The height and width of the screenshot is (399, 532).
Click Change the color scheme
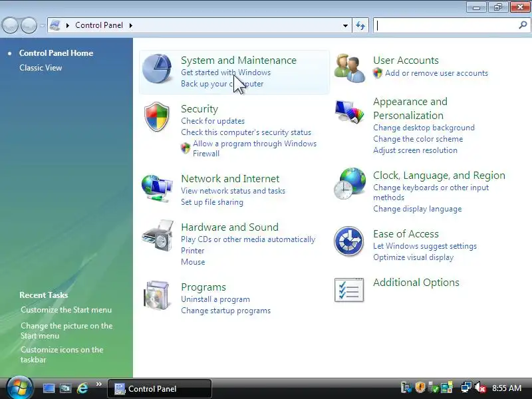coord(418,139)
